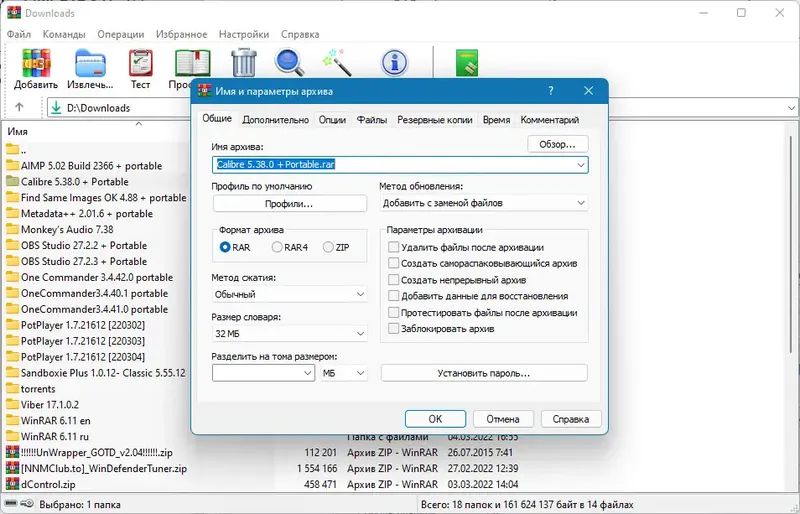The height and width of the screenshot is (514, 800).
Task: Open the archive name dropdown arrow
Action: 581,165
